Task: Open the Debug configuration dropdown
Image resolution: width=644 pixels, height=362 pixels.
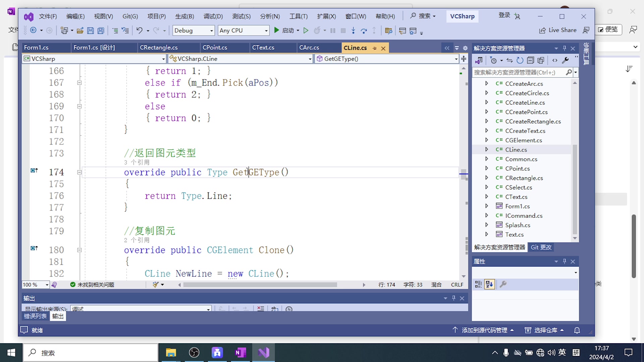Action: coord(194,31)
